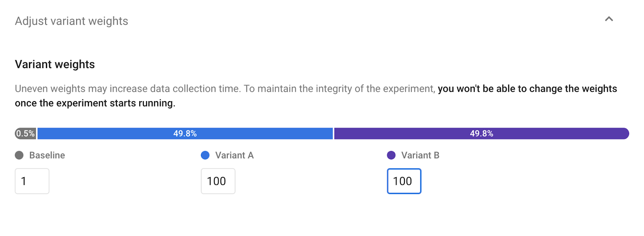Viewport: 644px width, 236px height.
Task: Select the Variant B label
Action: (x=421, y=155)
